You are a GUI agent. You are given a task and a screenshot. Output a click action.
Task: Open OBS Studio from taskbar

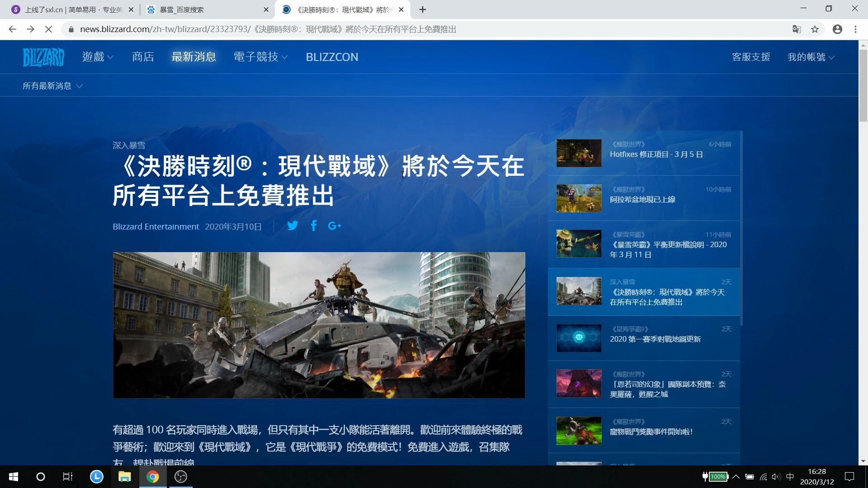[181, 477]
